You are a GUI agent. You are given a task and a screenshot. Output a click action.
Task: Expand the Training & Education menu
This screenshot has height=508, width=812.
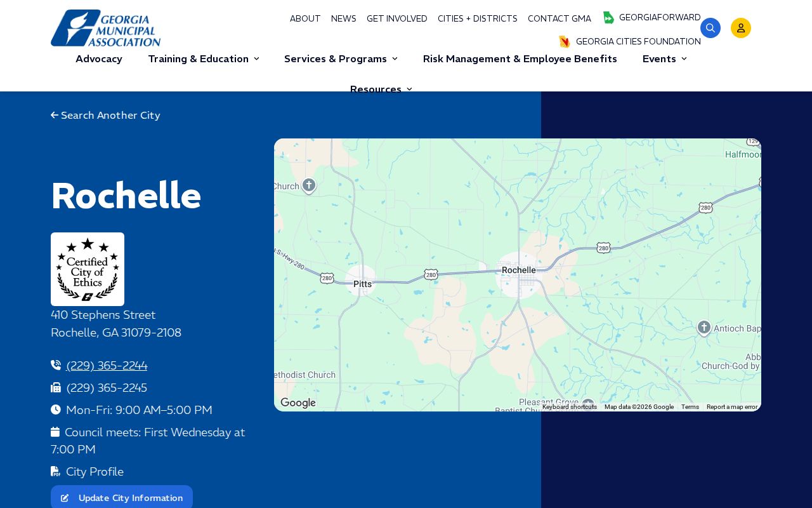click(x=204, y=59)
